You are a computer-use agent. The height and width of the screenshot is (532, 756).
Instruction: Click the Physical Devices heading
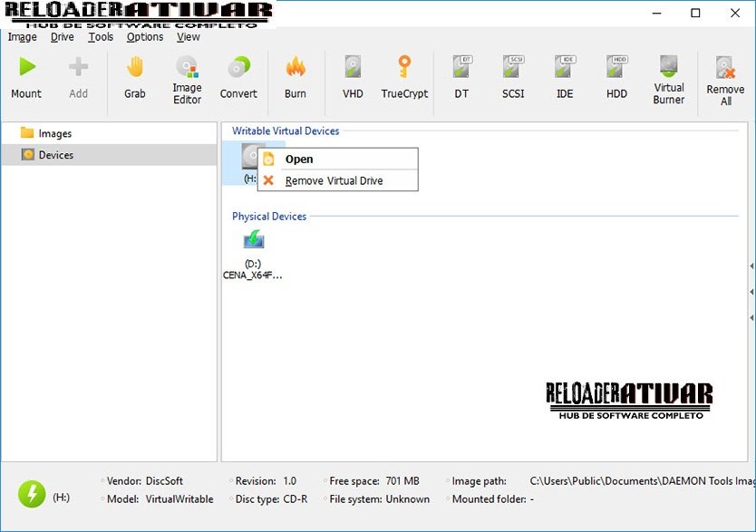coord(269,217)
